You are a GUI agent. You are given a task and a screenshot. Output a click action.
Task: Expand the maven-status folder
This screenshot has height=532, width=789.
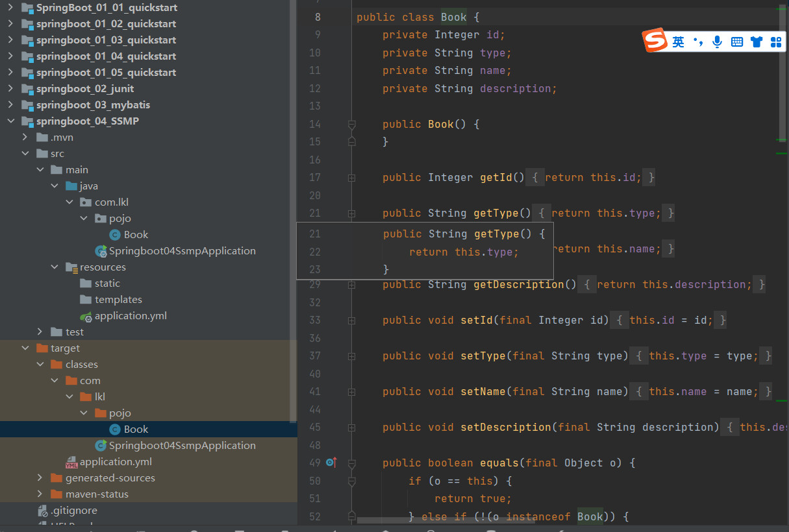40,494
